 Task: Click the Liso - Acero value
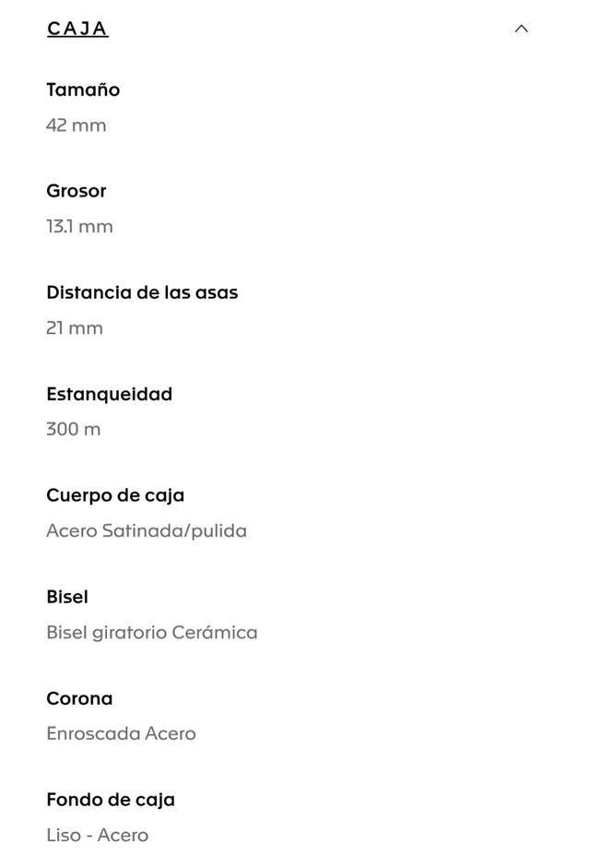(x=97, y=836)
